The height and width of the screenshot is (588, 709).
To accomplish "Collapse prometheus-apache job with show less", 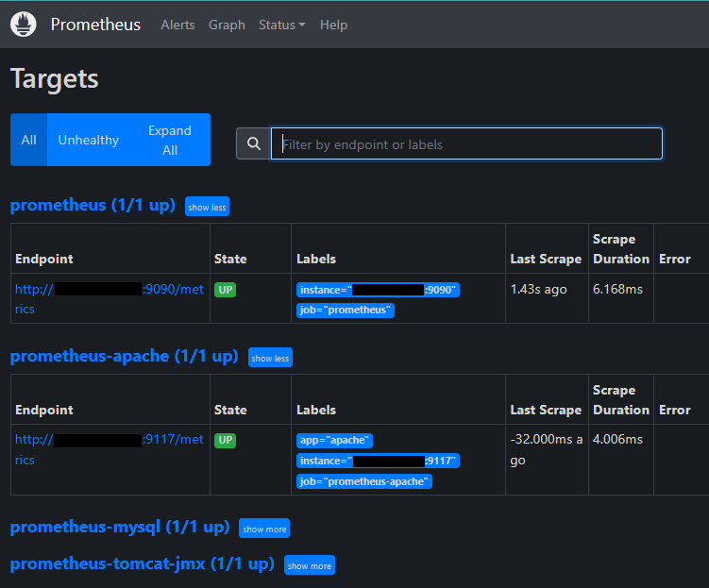I will 270,358.
